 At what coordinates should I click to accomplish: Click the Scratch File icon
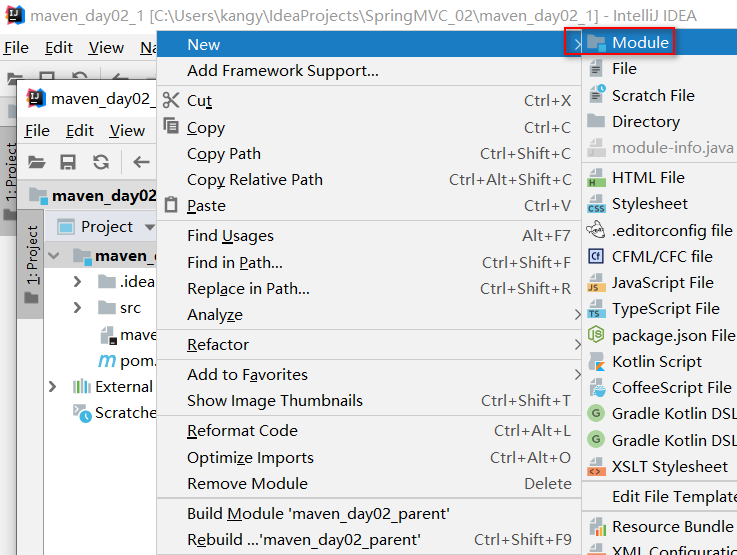(596, 94)
